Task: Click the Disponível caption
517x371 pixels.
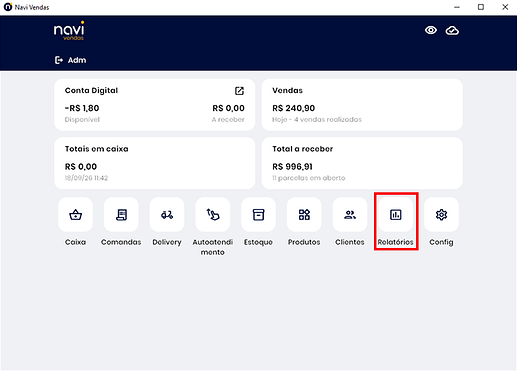Action: 82,119
